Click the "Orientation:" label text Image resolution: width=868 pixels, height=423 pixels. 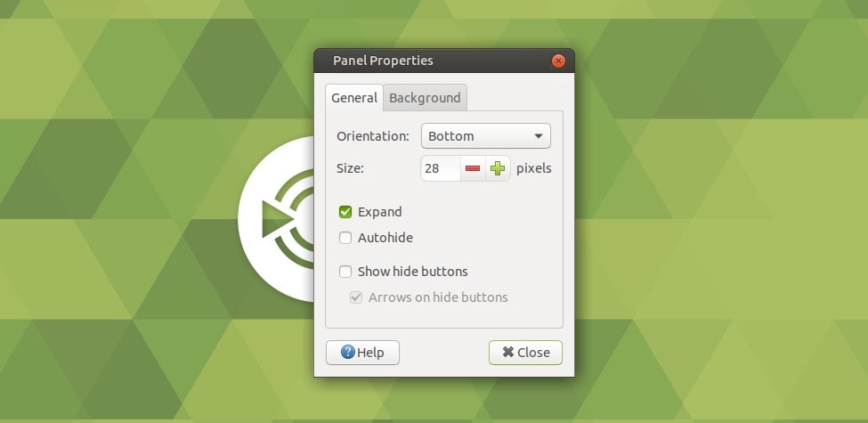coord(373,136)
